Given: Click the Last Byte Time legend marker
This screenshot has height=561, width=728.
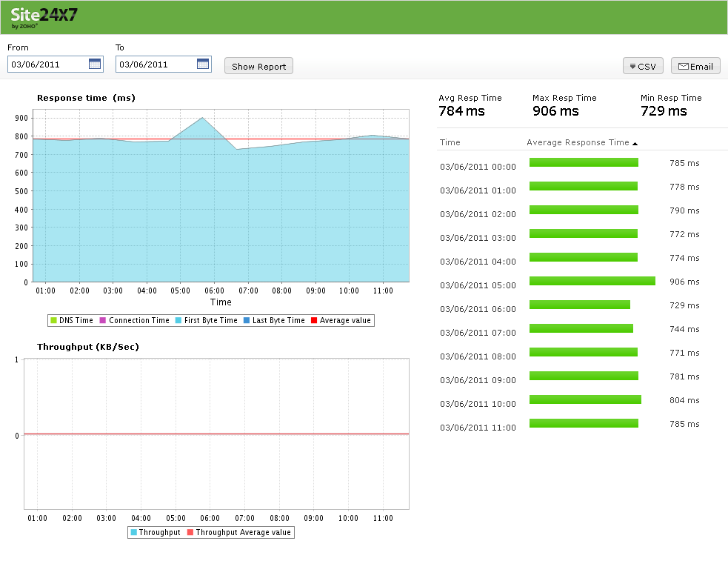Looking at the screenshot, I should tap(246, 321).
